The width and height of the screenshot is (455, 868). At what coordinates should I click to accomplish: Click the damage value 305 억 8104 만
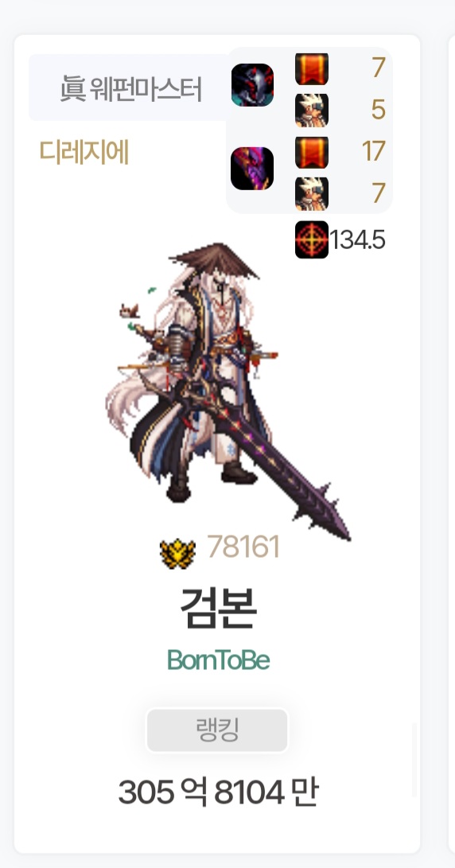pyautogui.click(x=218, y=792)
